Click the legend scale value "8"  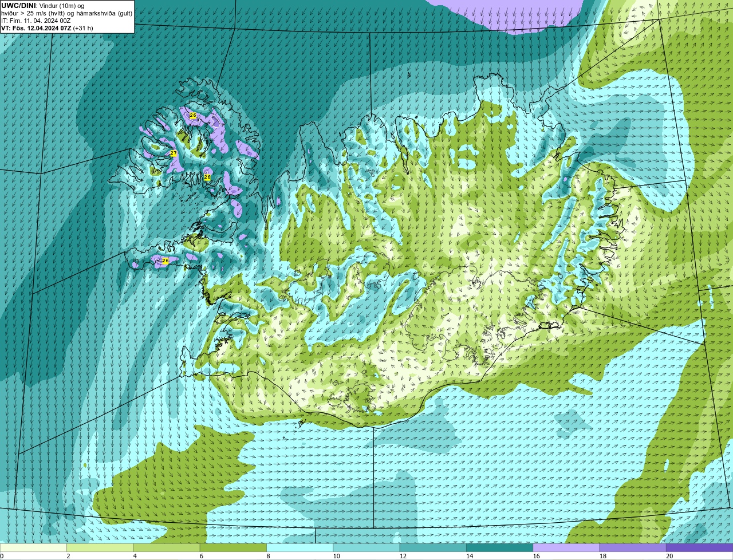coord(267,556)
